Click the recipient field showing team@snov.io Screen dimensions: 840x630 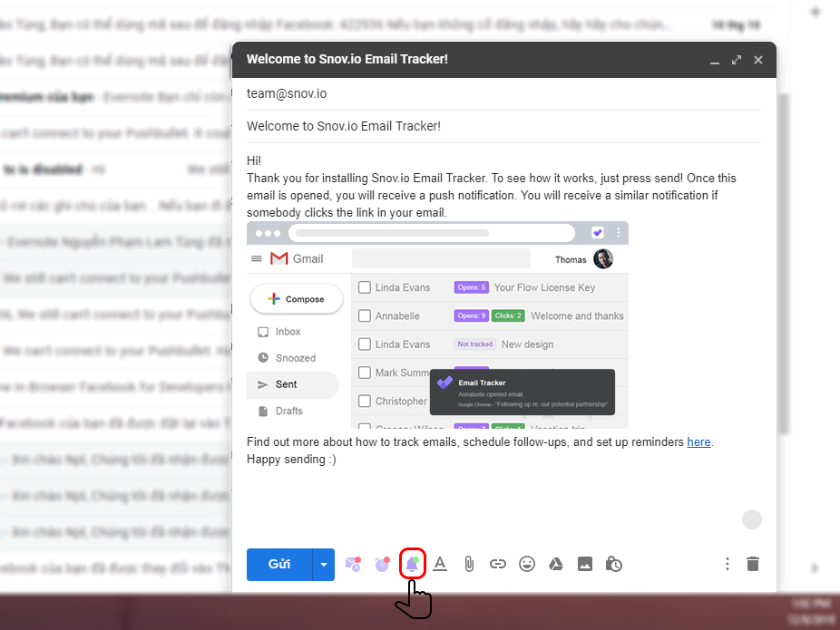click(504, 93)
